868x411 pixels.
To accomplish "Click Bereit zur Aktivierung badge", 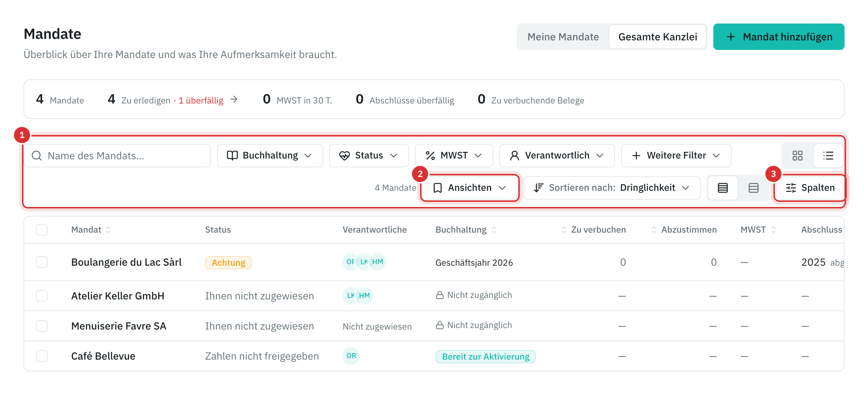I will pos(486,357).
